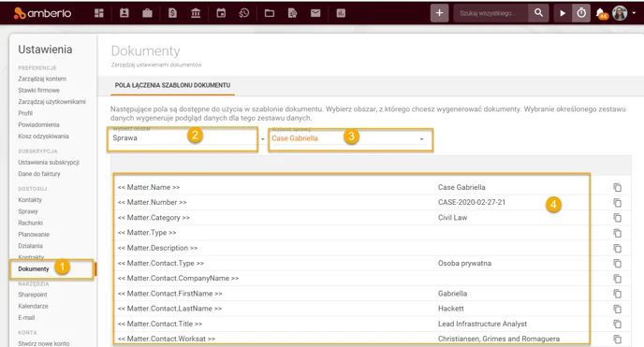Open Kalendarze tools settings
This screenshot has width=644, height=347.
click(33, 307)
